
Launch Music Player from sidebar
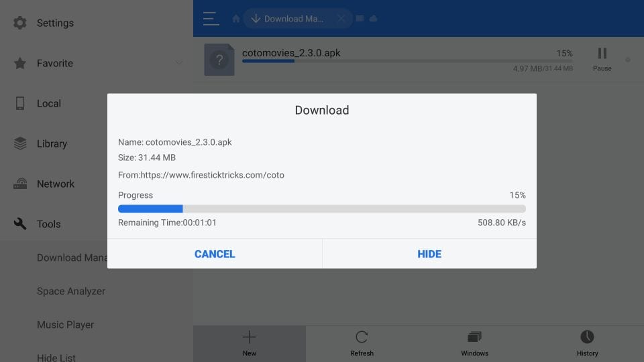click(65, 325)
